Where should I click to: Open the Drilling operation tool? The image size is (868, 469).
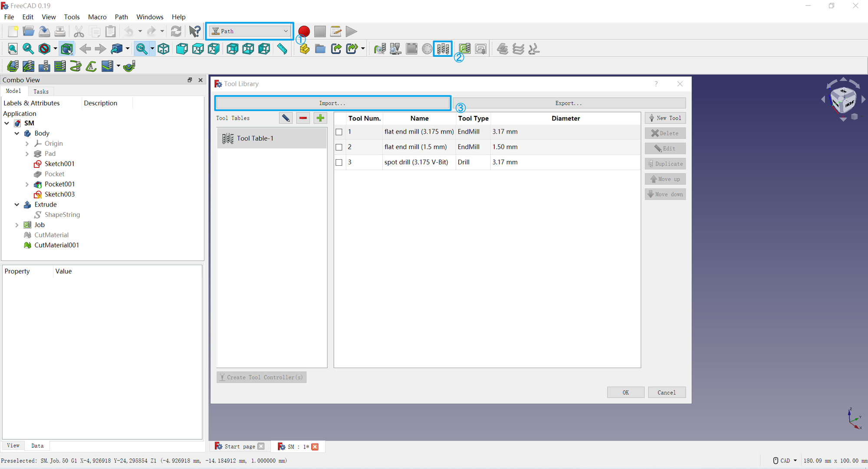[44, 66]
